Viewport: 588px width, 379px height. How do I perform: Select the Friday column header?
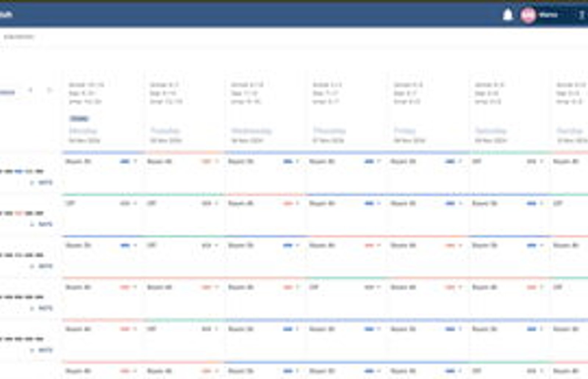(405, 131)
